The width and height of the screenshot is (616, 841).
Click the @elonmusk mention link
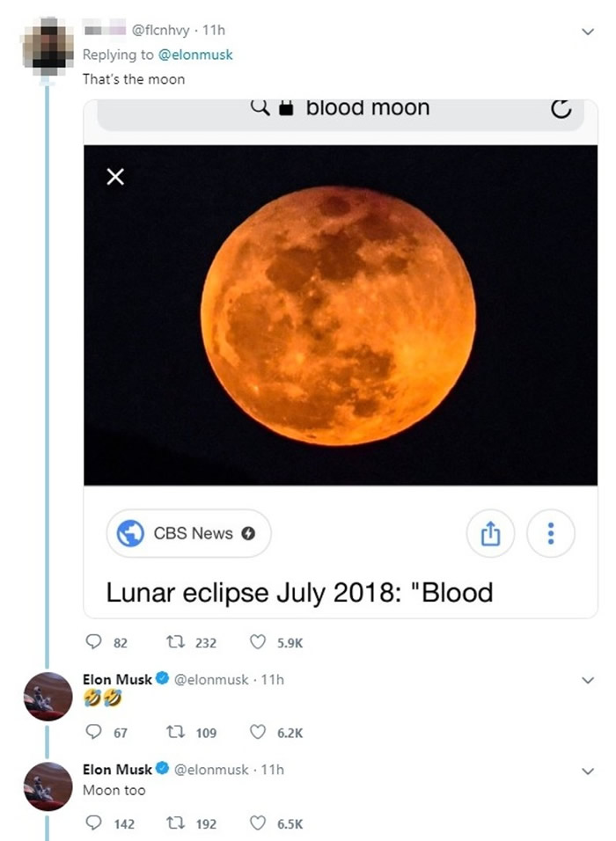(x=195, y=55)
